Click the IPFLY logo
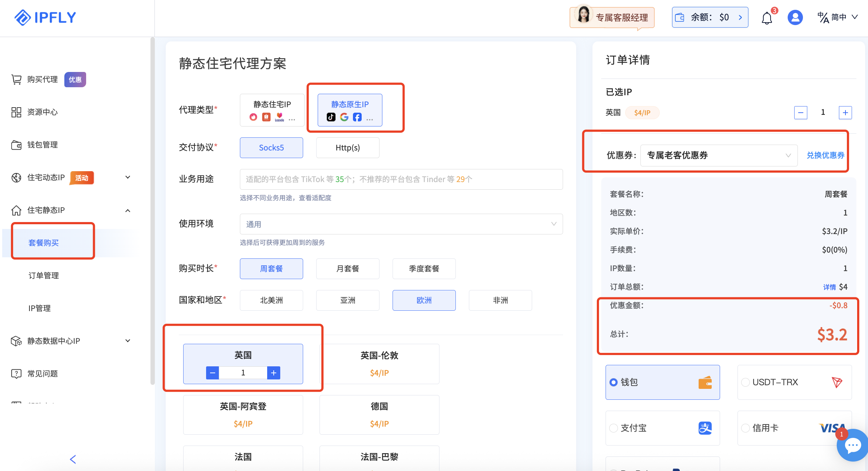Screen dimensions: 868x471 click(45, 17)
